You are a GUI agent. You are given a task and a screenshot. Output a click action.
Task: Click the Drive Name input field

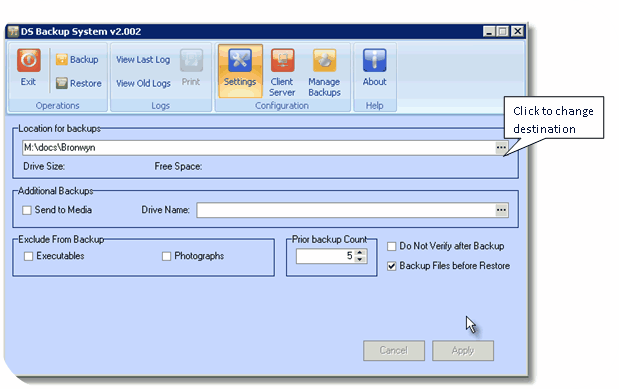346,210
